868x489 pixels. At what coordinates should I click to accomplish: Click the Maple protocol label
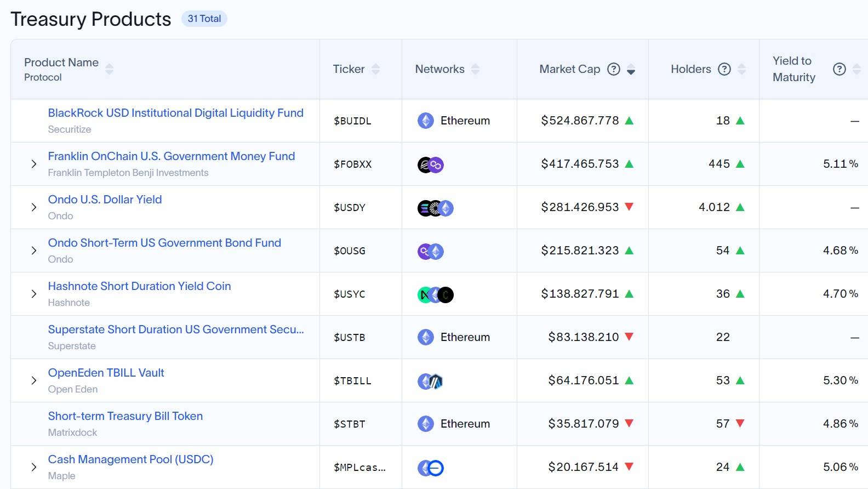(x=61, y=476)
